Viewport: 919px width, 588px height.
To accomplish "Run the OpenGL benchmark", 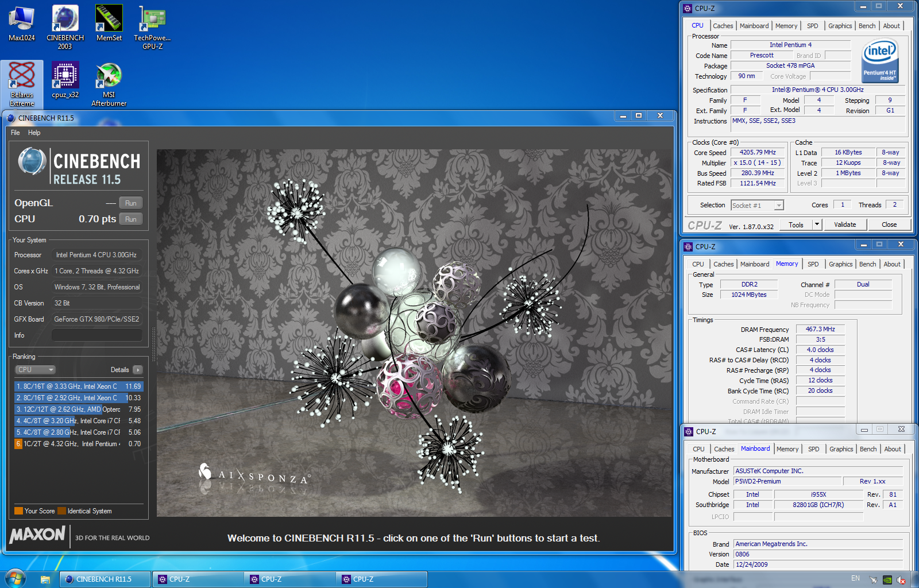I will (131, 203).
